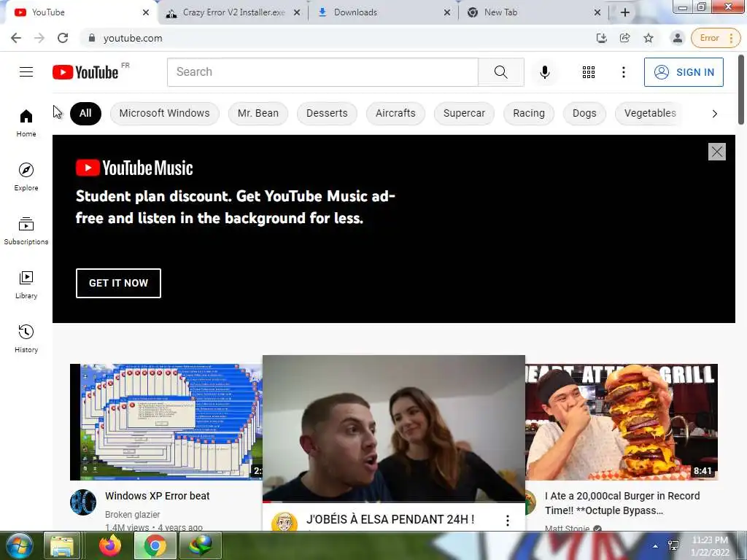
Task: Select the Mr. Bean chip
Action: coord(258,113)
